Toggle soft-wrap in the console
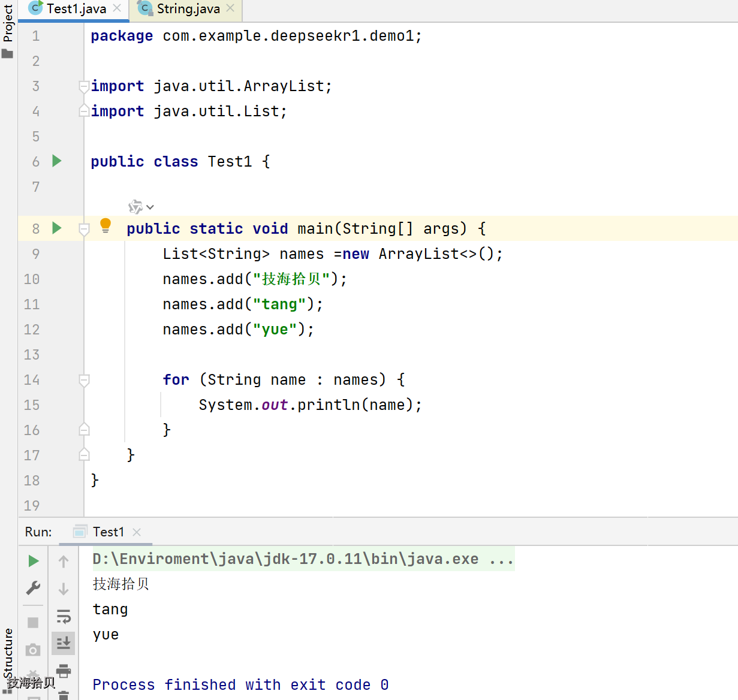 (64, 617)
